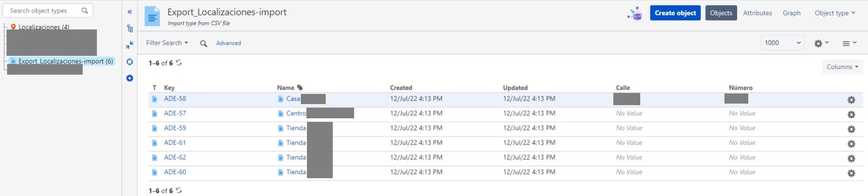
Task: Open the Filter Search dropdown
Action: coord(167,43)
